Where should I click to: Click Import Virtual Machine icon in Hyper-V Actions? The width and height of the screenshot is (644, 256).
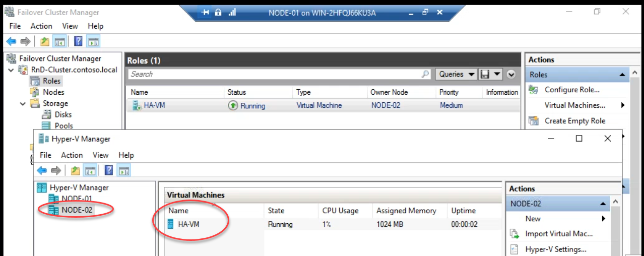tap(514, 234)
